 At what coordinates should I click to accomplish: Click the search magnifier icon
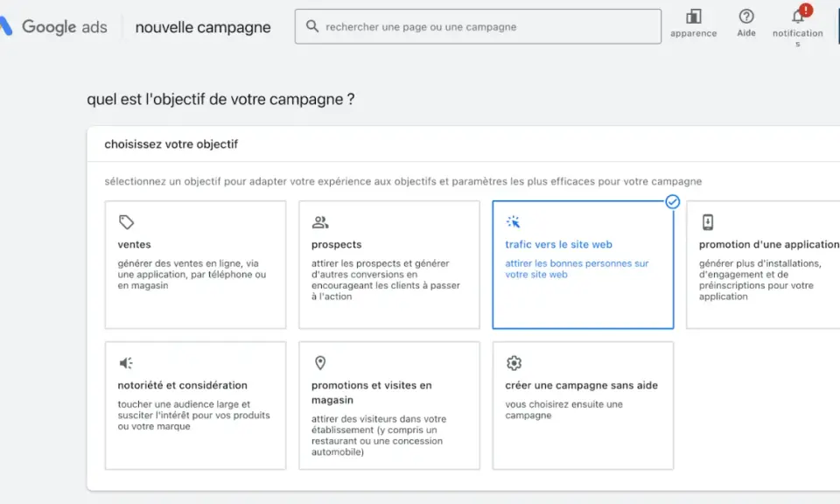coord(312,25)
